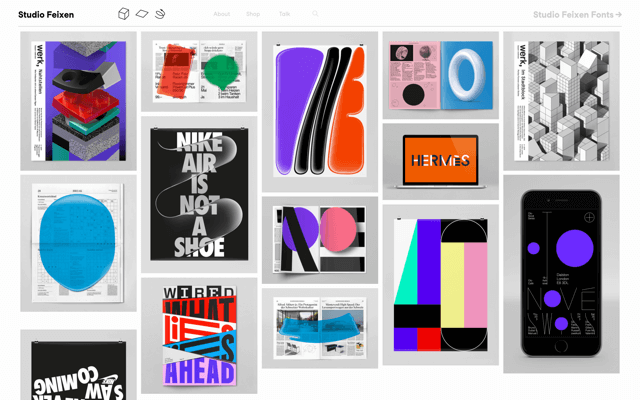
Task: Visit Studio Feixen Fonts link
Action: 577,15
